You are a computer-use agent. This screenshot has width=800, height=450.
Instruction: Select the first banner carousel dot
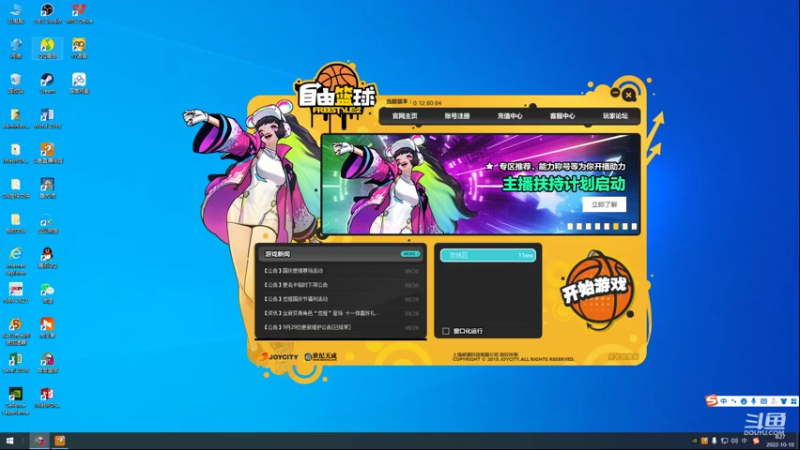point(570,227)
